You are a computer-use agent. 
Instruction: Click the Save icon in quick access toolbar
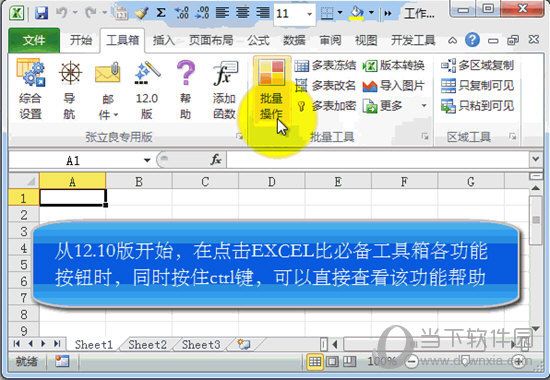point(41,13)
